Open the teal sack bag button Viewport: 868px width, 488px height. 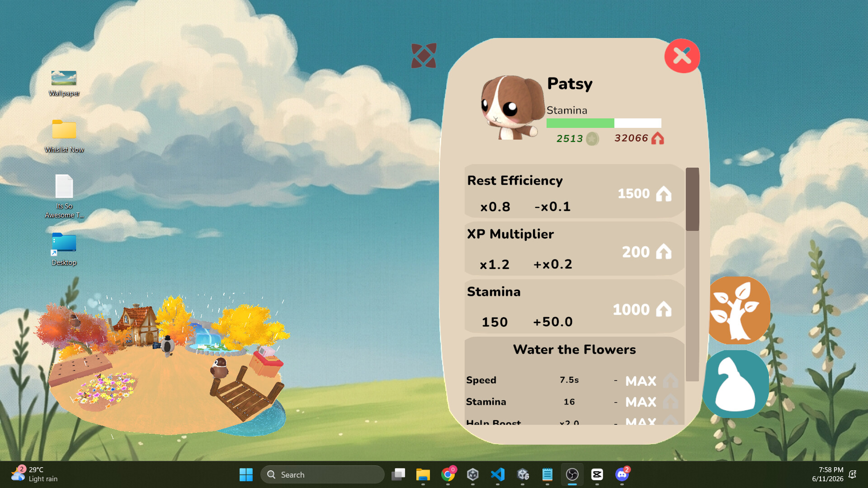point(736,384)
